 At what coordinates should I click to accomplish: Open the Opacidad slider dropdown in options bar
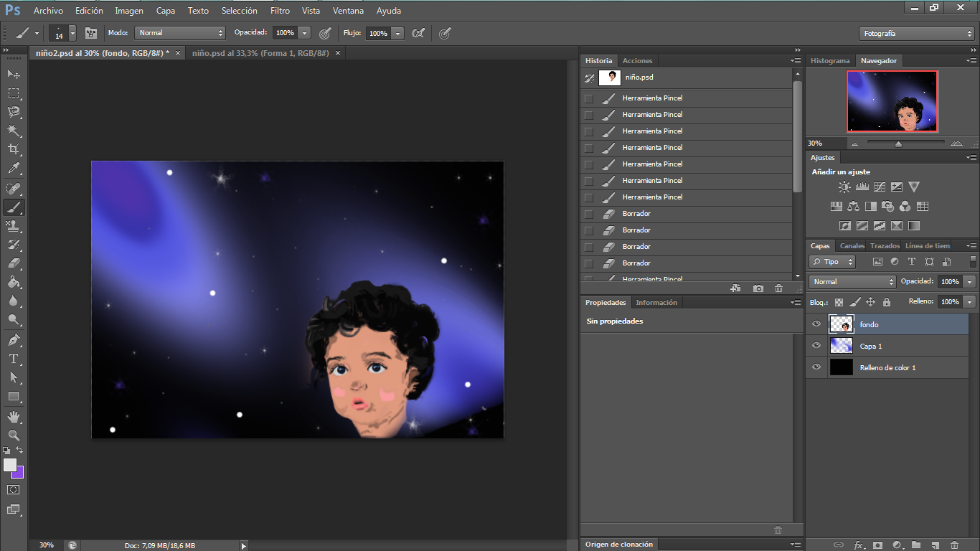pyautogui.click(x=305, y=33)
